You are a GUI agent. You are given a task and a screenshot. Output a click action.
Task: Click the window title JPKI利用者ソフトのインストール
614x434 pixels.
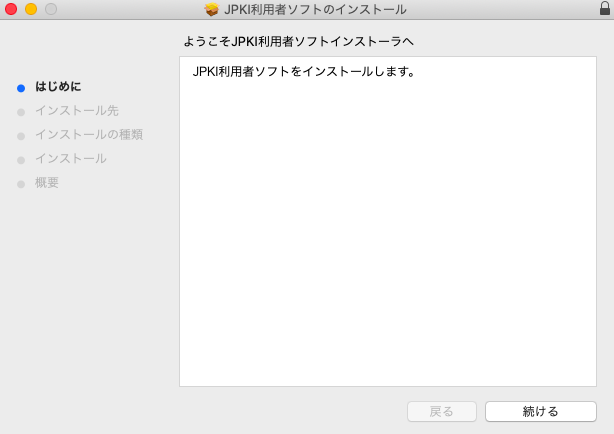pyautogui.click(x=315, y=9)
